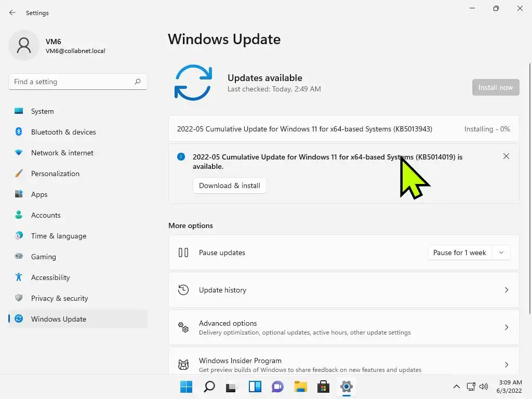Select Accounts in the sidebar
This screenshot has height=399, width=532.
point(78,215)
